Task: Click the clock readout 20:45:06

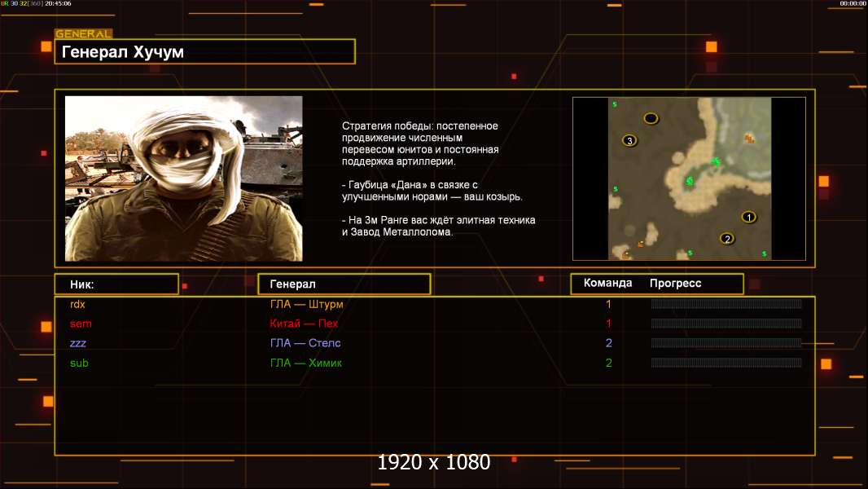Action: point(58,3)
